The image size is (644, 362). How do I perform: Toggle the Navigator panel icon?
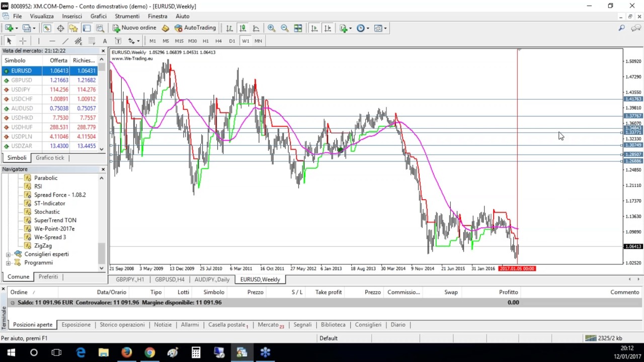click(x=73, y=28)
